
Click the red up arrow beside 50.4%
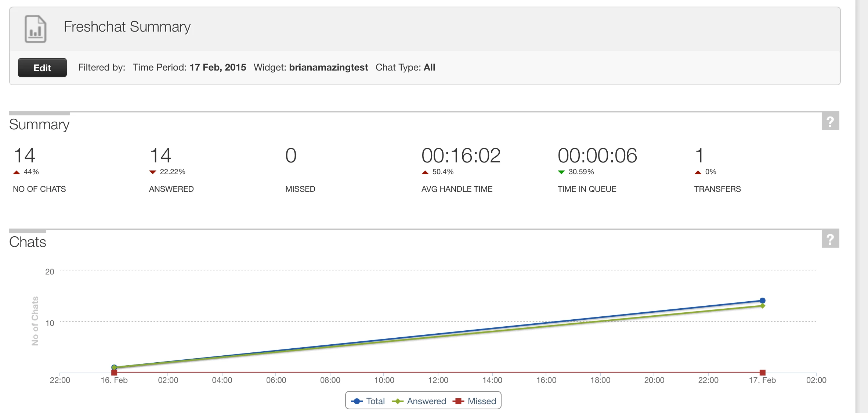coord(425,172)
